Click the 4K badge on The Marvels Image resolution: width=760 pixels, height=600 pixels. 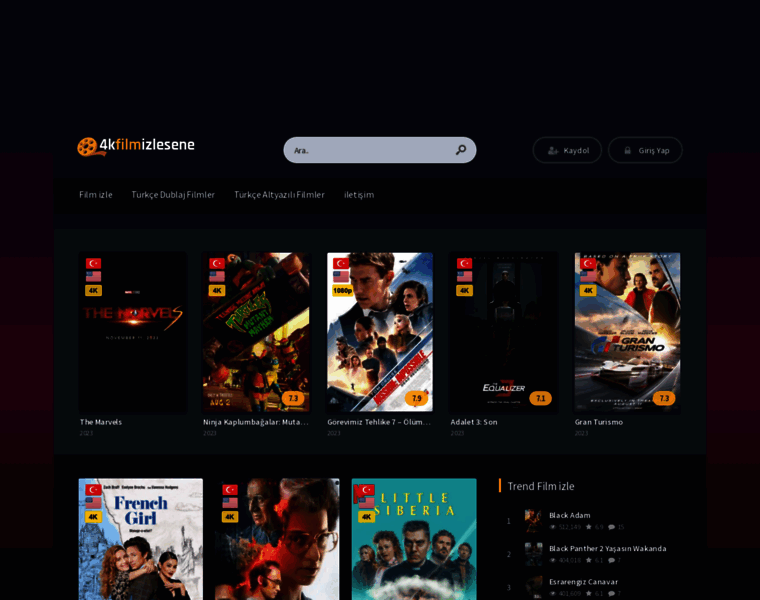[94, 290]
